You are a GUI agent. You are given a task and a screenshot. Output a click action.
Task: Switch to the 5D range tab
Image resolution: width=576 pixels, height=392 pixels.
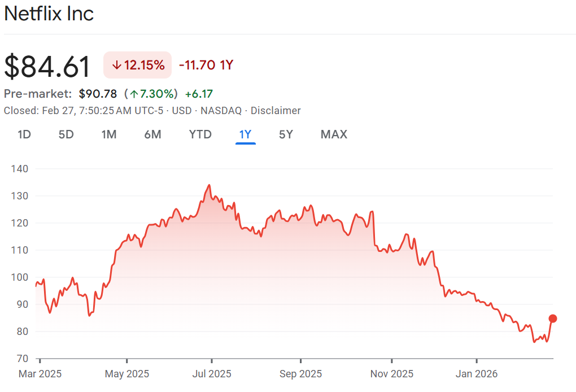[66, 134]
